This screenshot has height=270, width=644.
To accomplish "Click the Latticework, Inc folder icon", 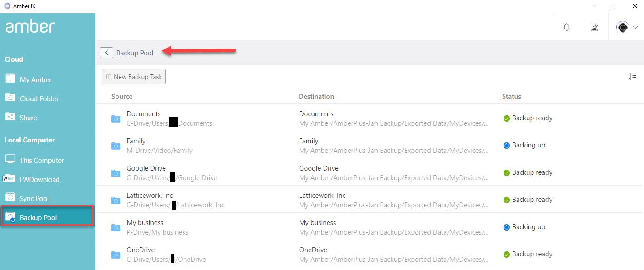I will point(116,200).
